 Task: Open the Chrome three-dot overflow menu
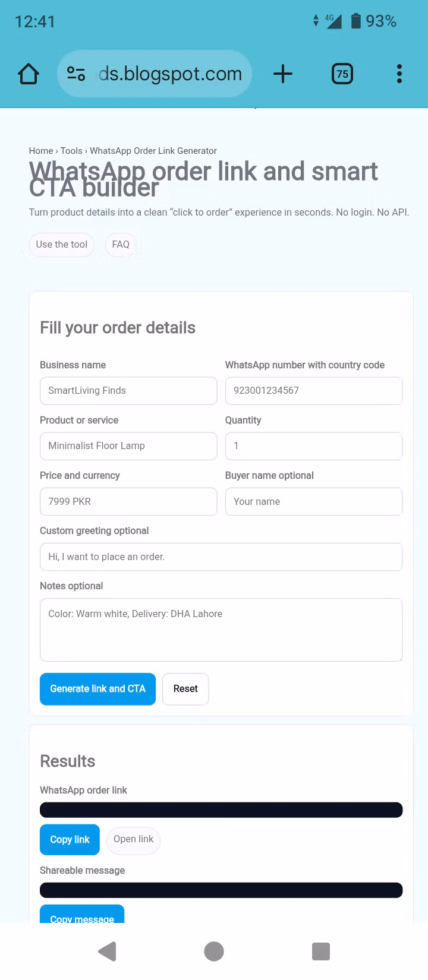[399, 74]
